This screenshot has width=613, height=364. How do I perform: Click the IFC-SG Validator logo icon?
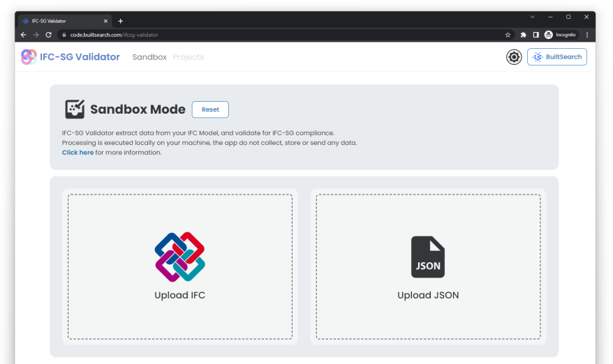coord(29,57)
